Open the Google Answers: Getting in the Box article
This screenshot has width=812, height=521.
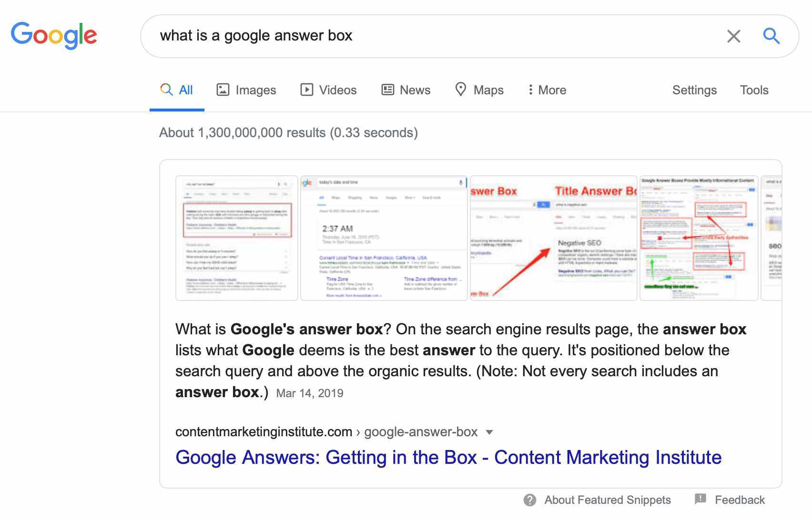448,457
